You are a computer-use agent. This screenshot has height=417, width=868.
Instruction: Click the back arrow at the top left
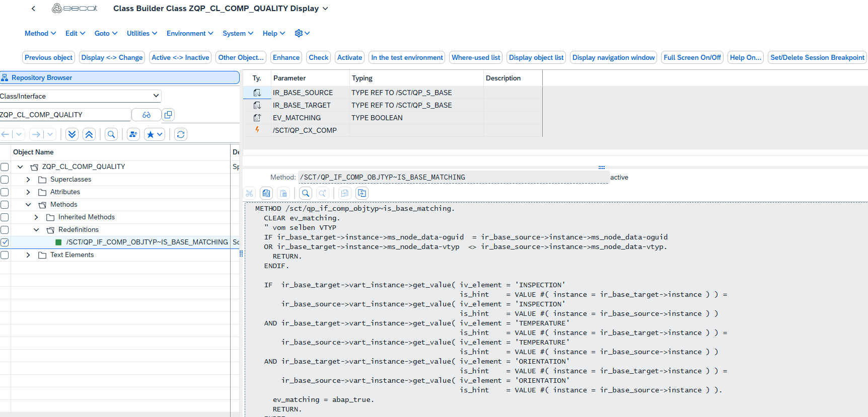pos(33,9)
